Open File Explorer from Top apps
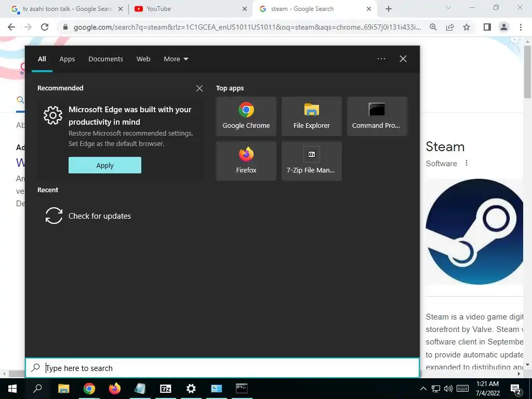The width and height of the screenshot is (532, 399). (312, 116)
